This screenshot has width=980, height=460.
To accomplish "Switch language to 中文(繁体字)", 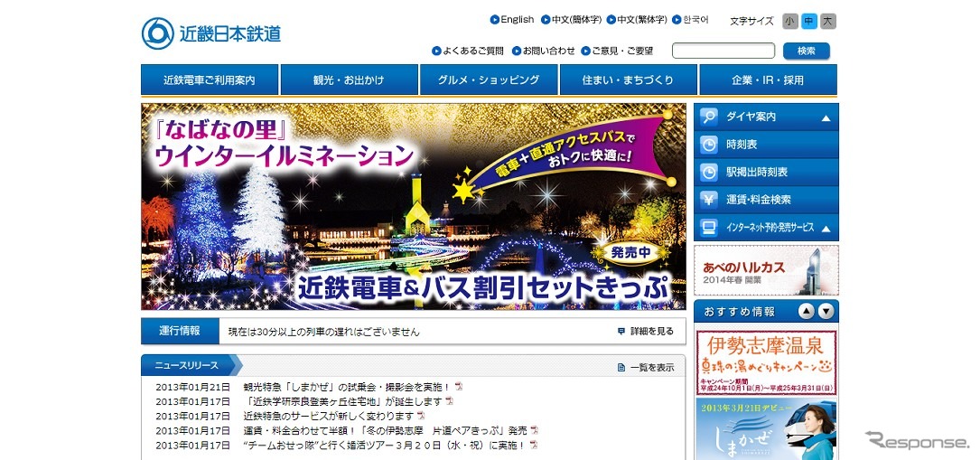I will tap(642, 20).
